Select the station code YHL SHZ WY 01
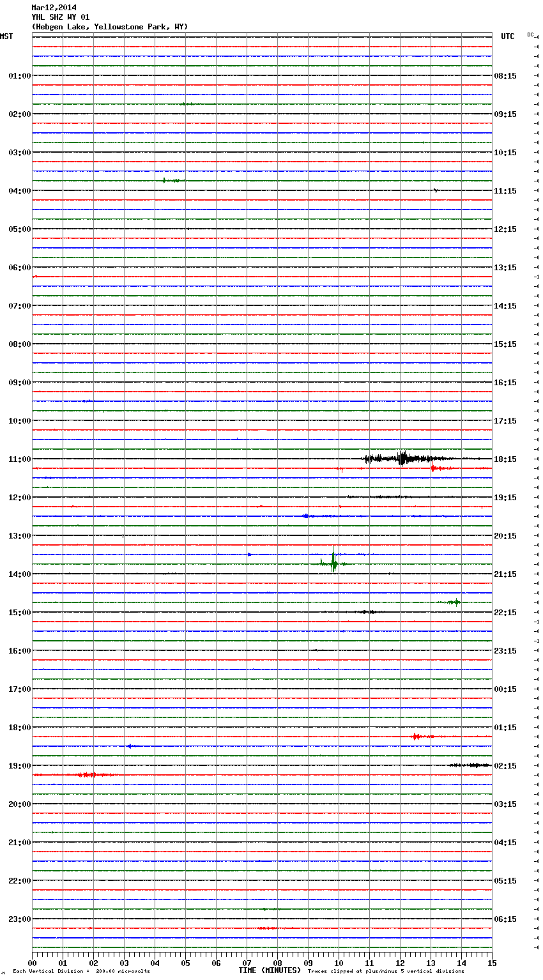This screenshot has height=980, width=543. 60,17
